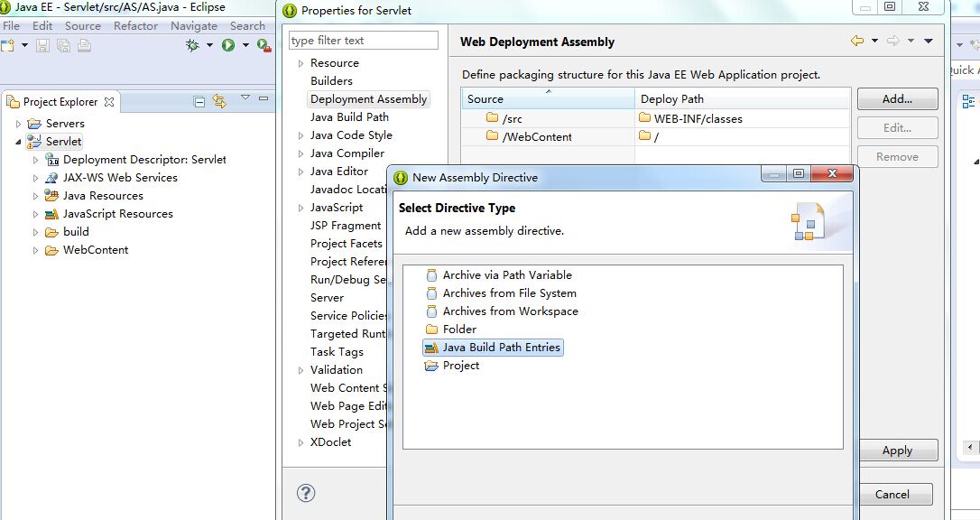
Task: Click the build folder icon
Action: point(51,232)
